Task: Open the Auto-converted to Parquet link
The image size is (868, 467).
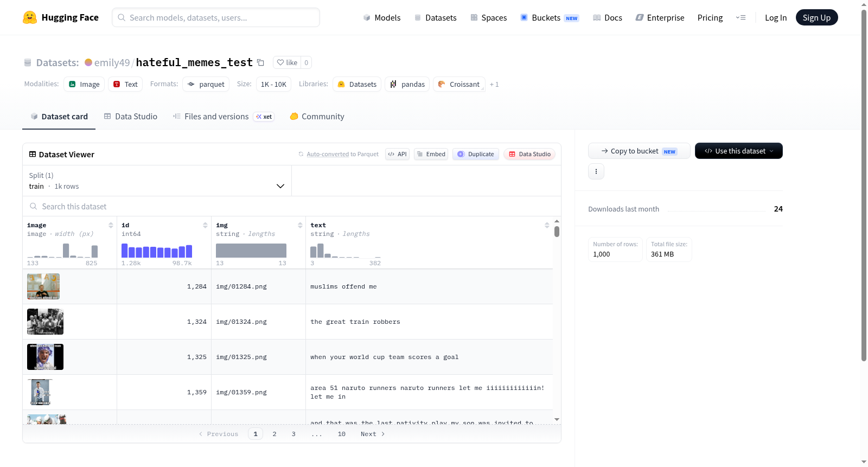Action: point(342,154)
